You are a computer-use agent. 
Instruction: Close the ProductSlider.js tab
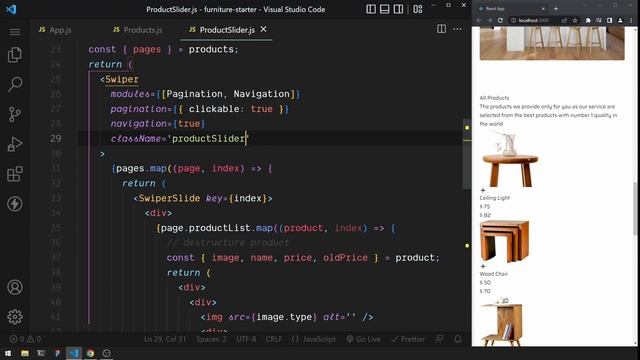(264, 29)
